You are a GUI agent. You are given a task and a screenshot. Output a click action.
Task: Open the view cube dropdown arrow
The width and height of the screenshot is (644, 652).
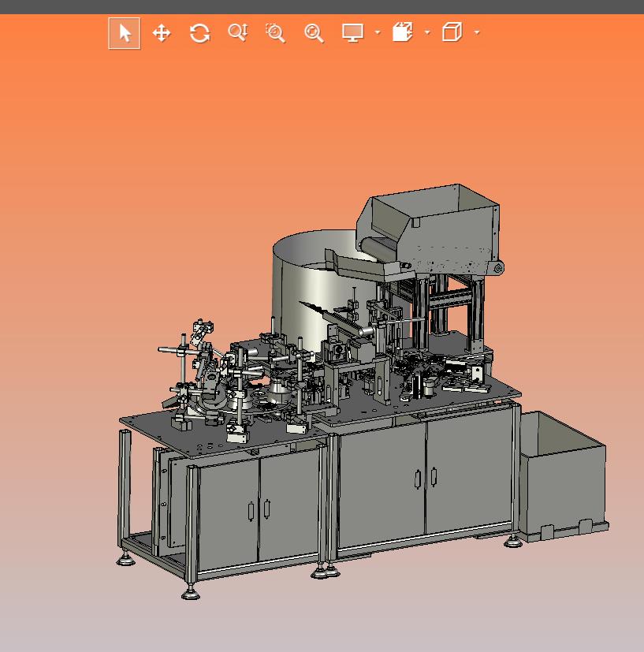click(477, 32)
